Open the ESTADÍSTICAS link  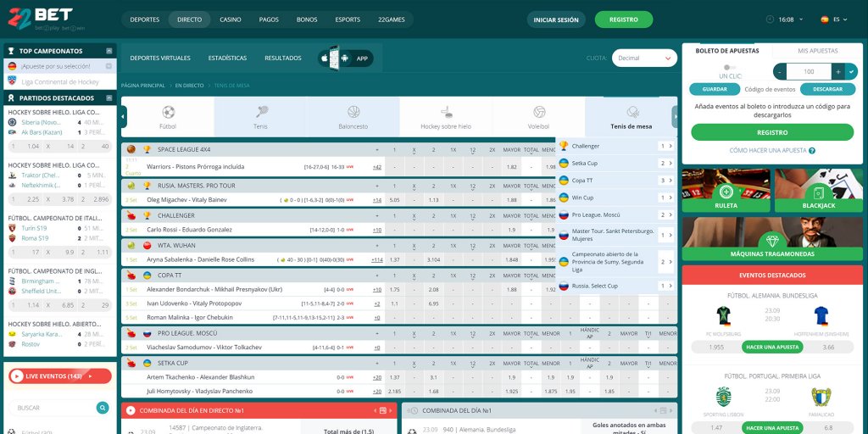227,58
